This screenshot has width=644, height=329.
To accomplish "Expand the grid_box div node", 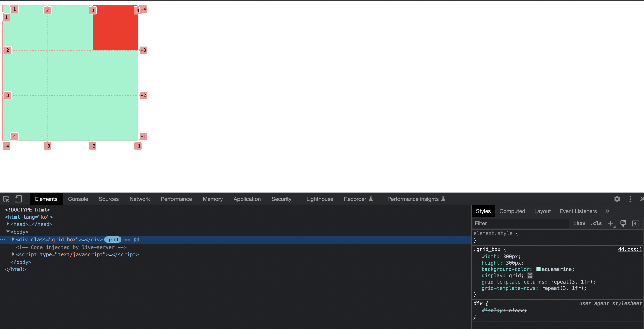I will [x=13, y=239].
